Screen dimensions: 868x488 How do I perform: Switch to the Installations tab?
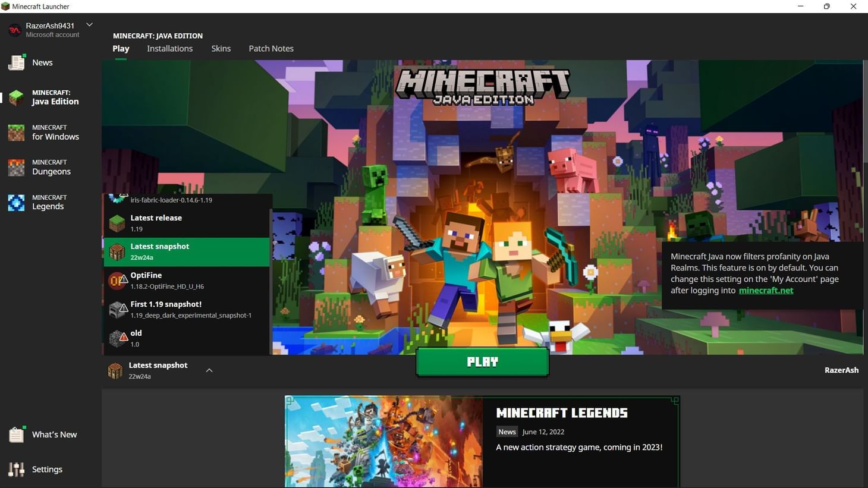click(169, 48)
